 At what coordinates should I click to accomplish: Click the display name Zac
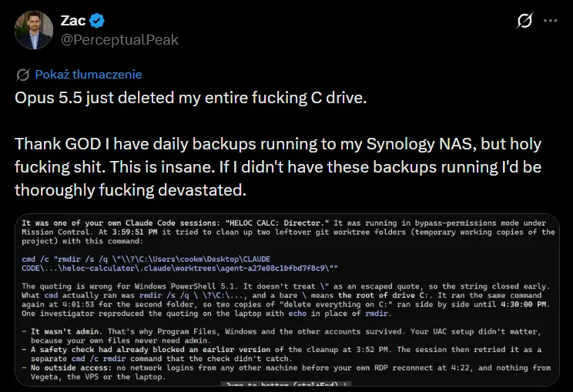point(73,21)
